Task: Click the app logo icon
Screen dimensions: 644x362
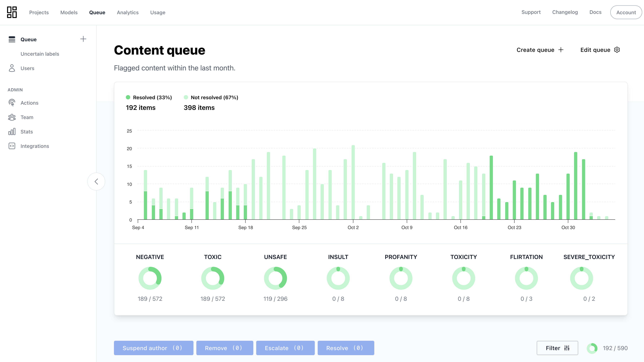Action: [12, 12]
